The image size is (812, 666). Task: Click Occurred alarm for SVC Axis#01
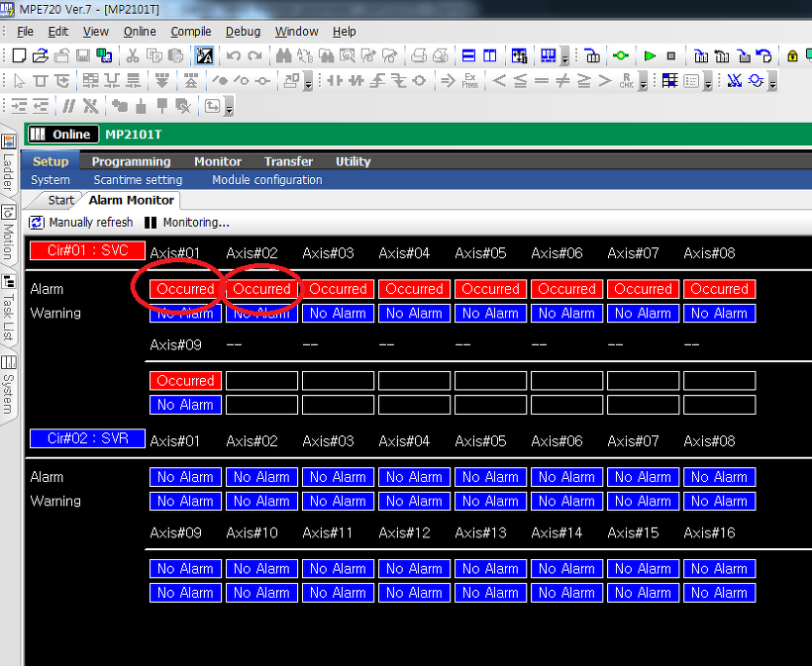click(x=185, y=289)
